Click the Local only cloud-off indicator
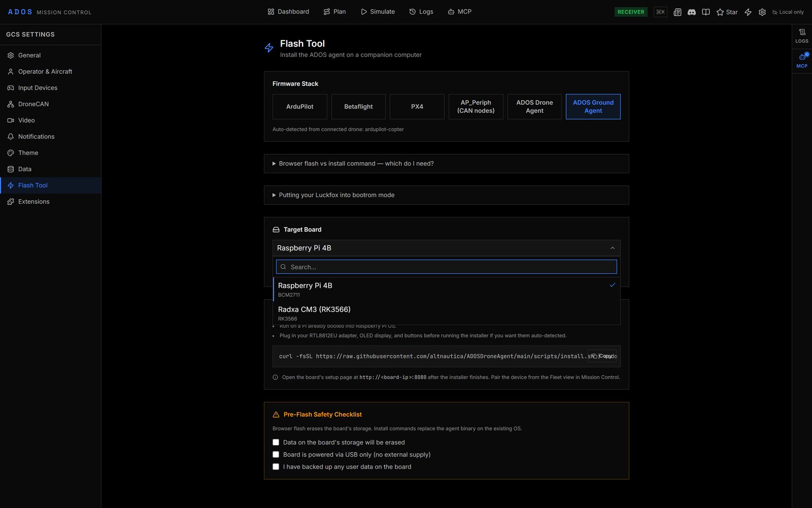Screen dimensions: 812x508 (x=788, y=12)
